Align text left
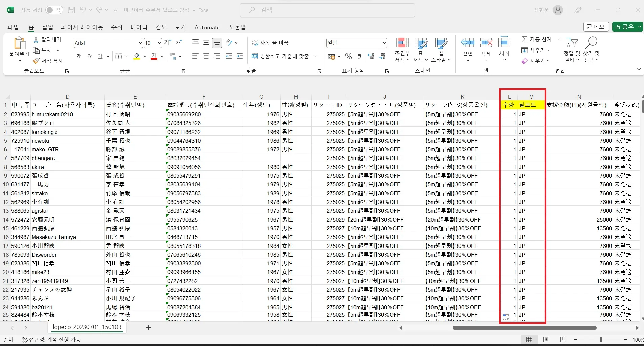The width and height of the screenshot is (644, 346). click(196, 56)
